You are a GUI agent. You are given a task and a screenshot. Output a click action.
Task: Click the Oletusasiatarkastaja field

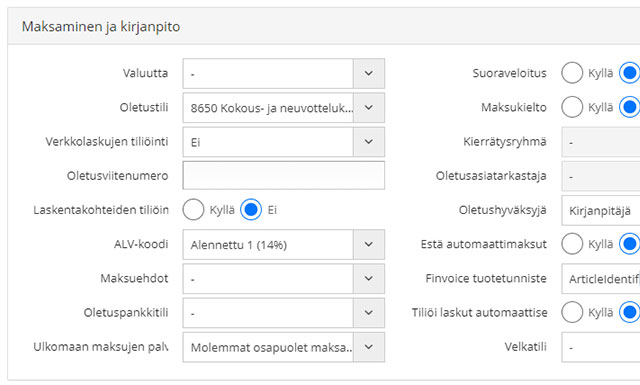[x=601, y=176]
